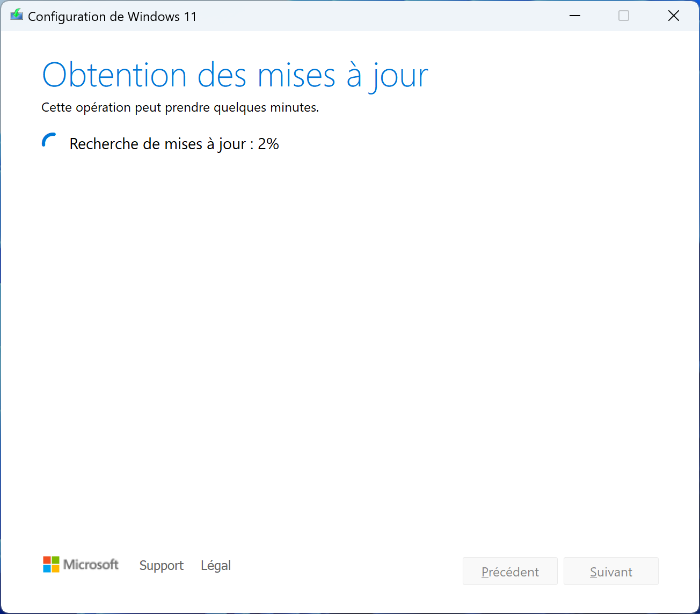Screen dimensions: 700x614
Task: Click the Suivant button
Action: (611, 571)
